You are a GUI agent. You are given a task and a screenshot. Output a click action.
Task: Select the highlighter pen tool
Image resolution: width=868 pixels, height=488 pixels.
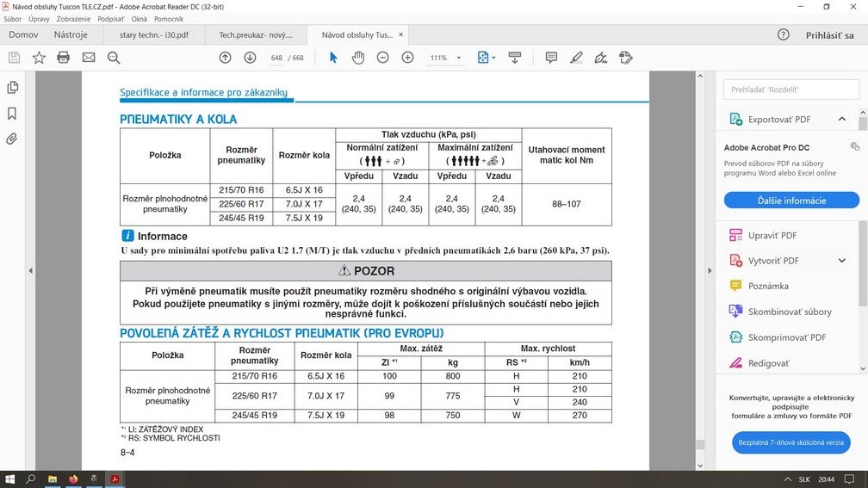576,58
